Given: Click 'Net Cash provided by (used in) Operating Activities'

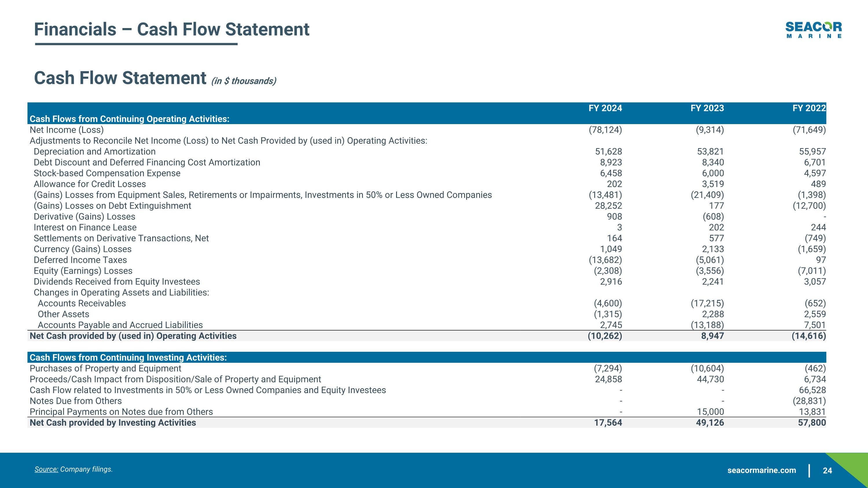Looking at the screenshot, I should click(133, 336).
